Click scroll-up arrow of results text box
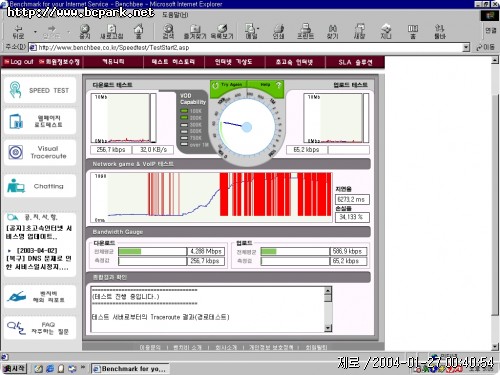The width and height of the screenshot is (500, 375). pos(328,291)
